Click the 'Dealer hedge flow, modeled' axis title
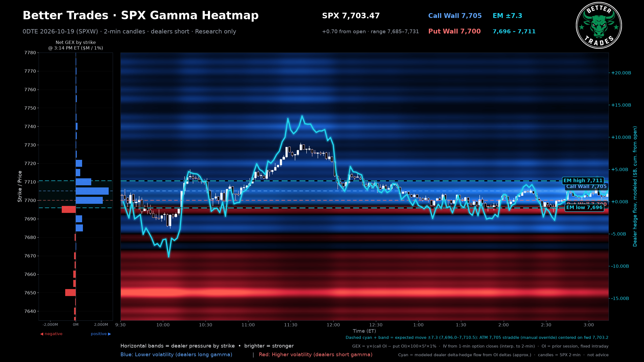Image resolution: width=644 pixels, height=362 pixels. 635,186
